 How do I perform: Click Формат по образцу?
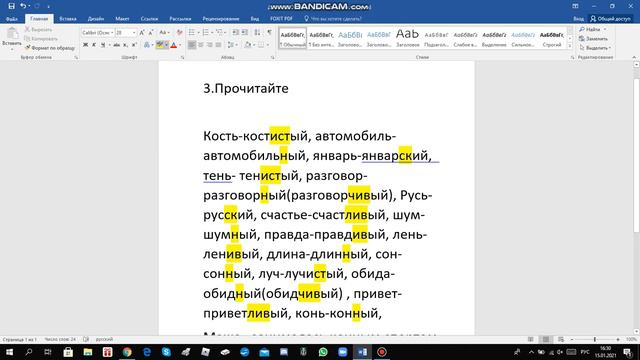click(50, 48)
